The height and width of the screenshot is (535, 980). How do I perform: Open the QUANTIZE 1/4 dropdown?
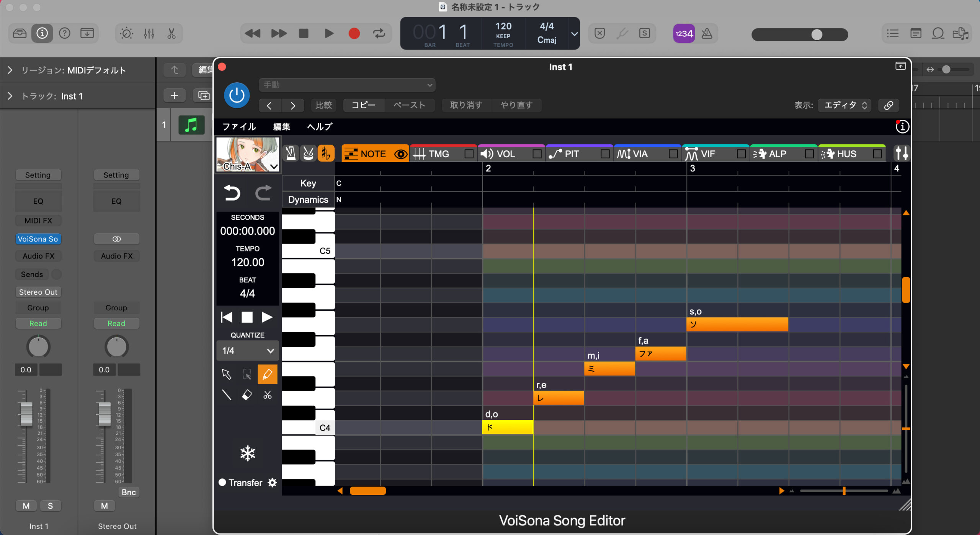(248, 351)
